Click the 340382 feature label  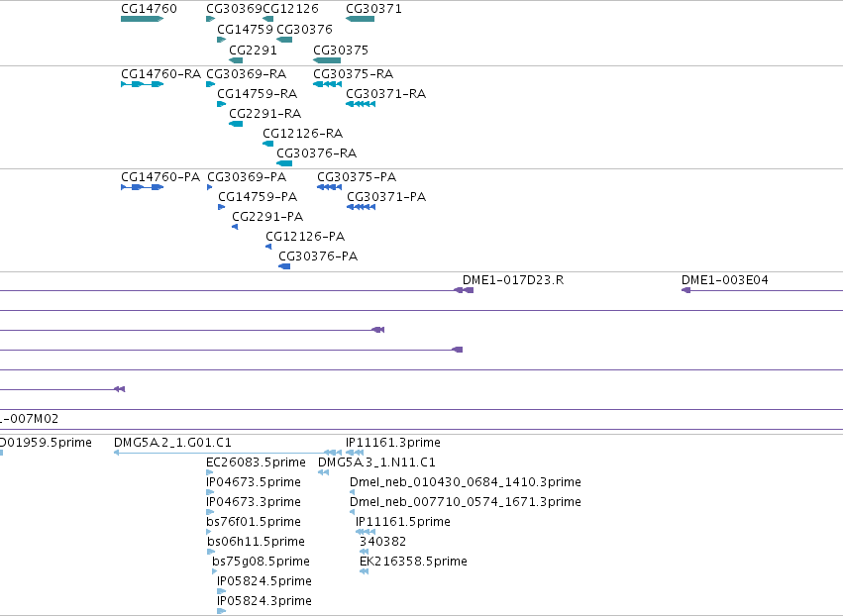[382, 542]
